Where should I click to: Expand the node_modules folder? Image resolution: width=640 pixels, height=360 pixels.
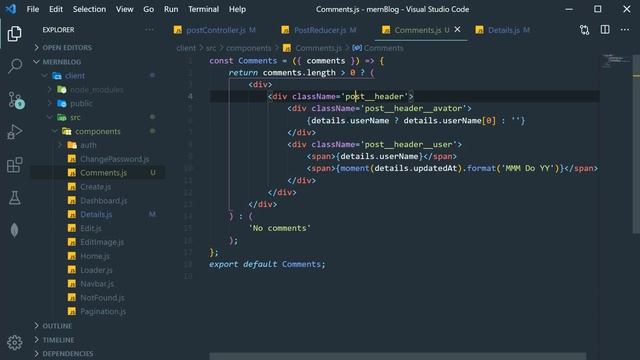point(96,89)
